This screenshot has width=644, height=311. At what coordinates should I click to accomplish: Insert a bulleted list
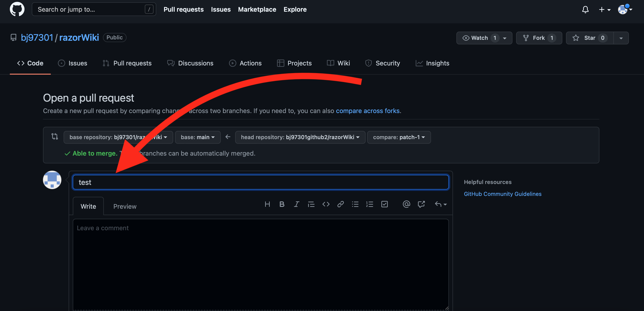(x=355, y=204)
